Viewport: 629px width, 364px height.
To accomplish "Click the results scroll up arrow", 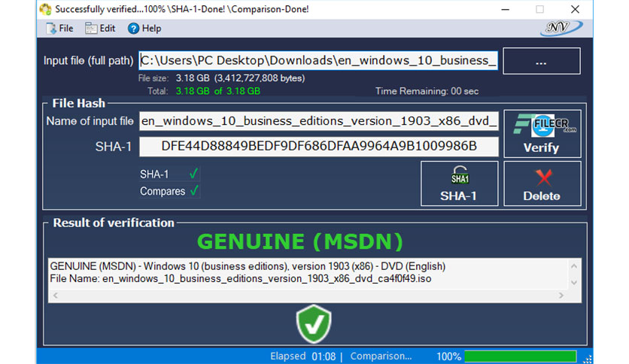I will click(x=574, y=266).
